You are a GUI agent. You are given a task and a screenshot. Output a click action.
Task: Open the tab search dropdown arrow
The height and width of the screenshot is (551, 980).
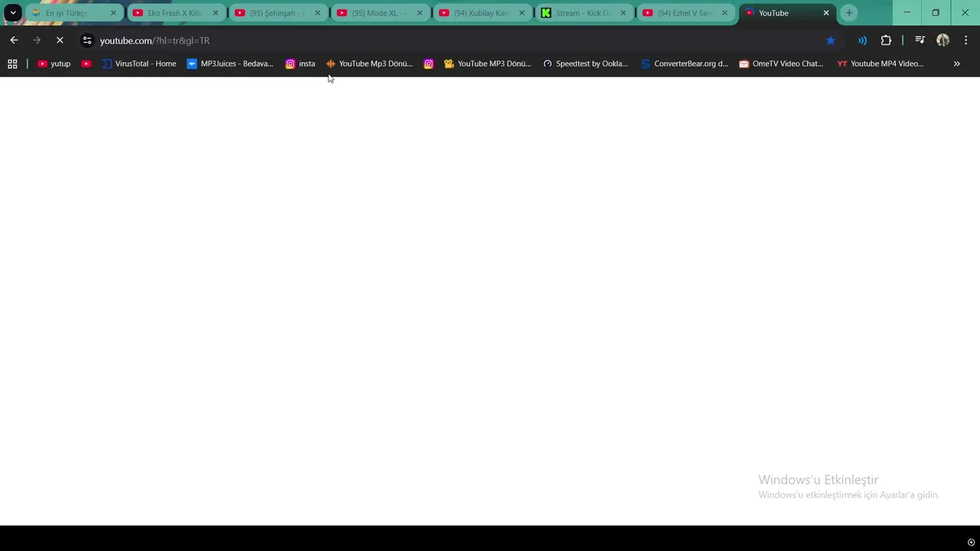(x=13, y=13)
